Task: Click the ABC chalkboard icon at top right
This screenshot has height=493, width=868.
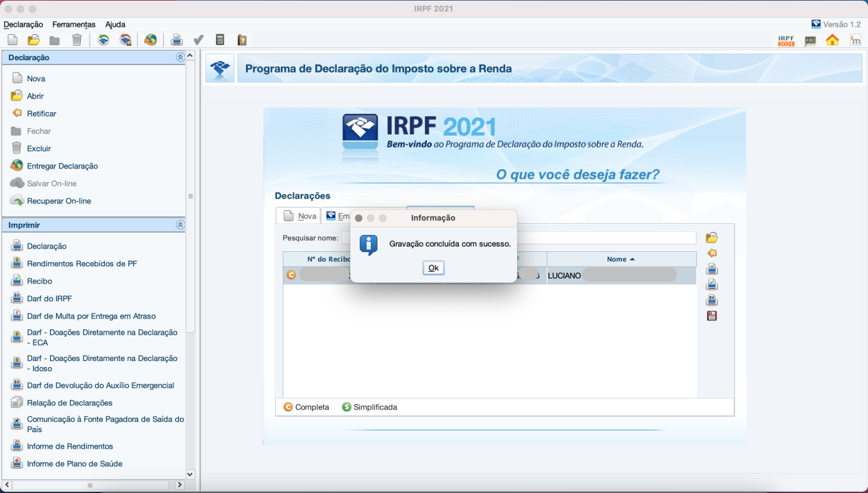Action: [810, 40]
